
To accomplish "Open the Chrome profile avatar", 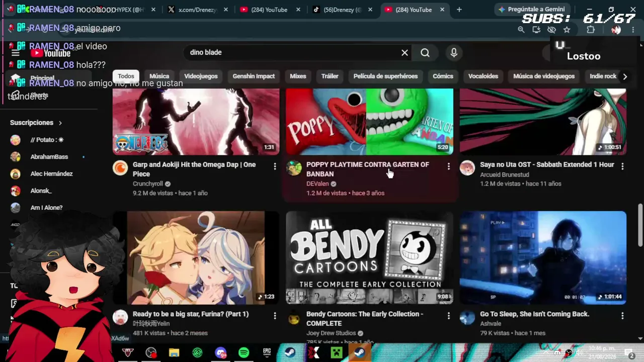I will [x=616, y=30].
